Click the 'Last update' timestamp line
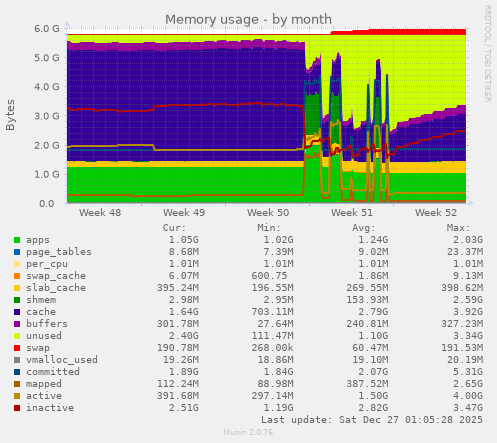This screenshot has width=497, height=443. [372, 420]
